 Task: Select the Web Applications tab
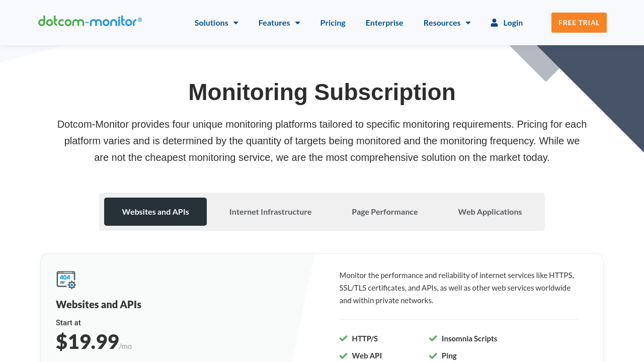[x=490, y=212]
